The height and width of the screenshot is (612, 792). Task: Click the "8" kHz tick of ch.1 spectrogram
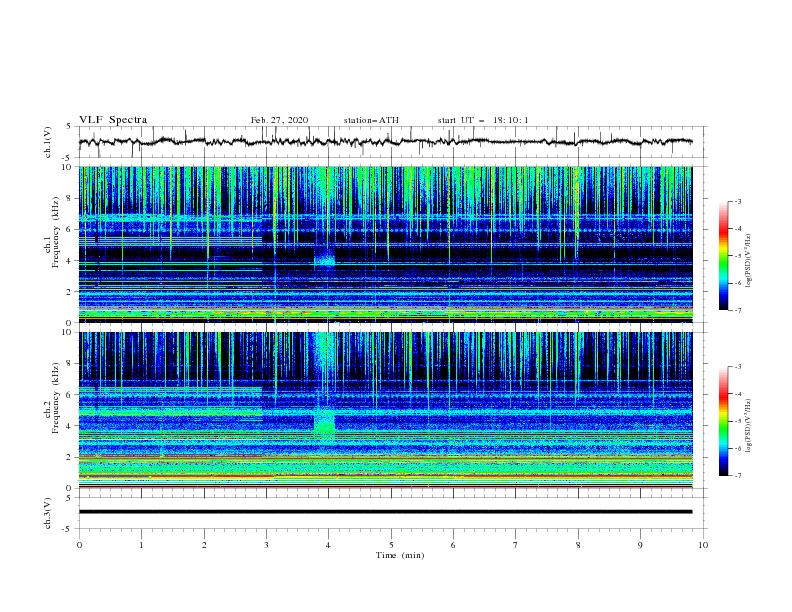click(70, 198)
